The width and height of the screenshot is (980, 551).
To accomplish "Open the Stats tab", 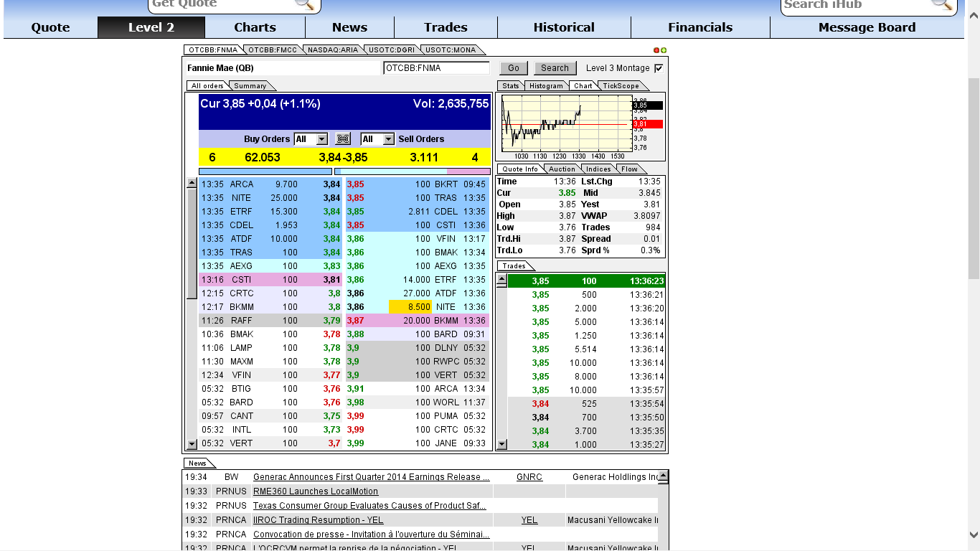I will click(511, 86).
